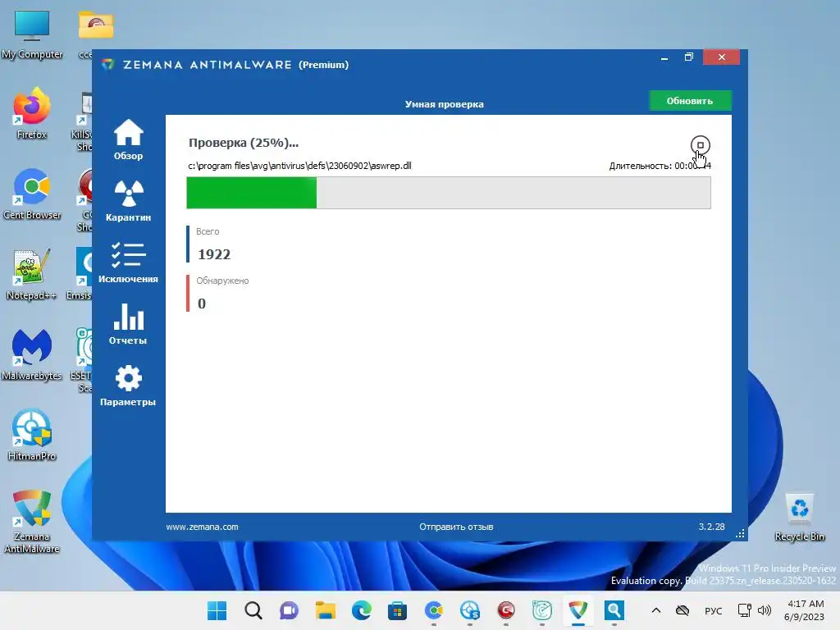Click the Всего count 1922
The height and width of the screenshot is (630, 840).
tap(214, 254)
